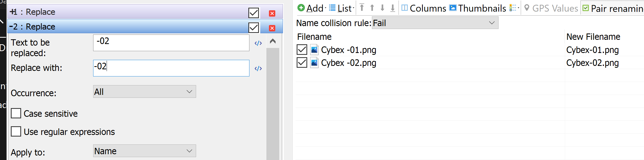Open Name collision rule dropdown
Viewport: 644px width, 160px height.
point(435,23)
